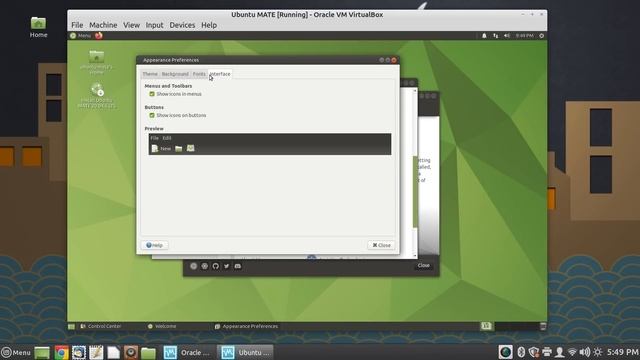Toggle 'Show icons in menus' checkbox
This screenshot has height=360, width=640.
[x=152, y=94]
